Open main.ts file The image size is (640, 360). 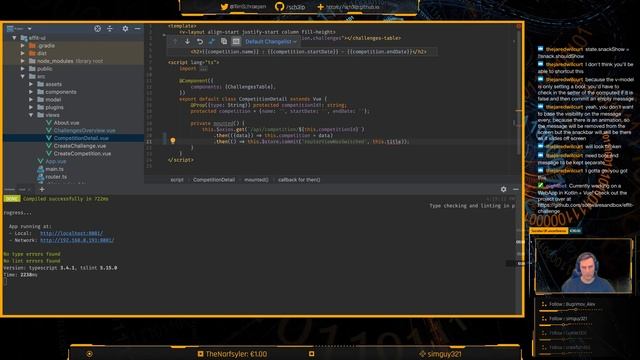tap(54, 169)
